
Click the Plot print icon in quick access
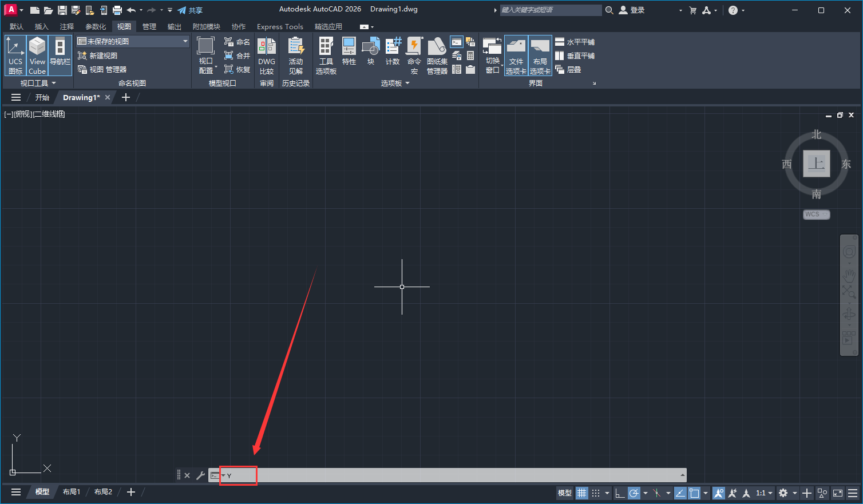pyautogui.click(x=117, y=10)
